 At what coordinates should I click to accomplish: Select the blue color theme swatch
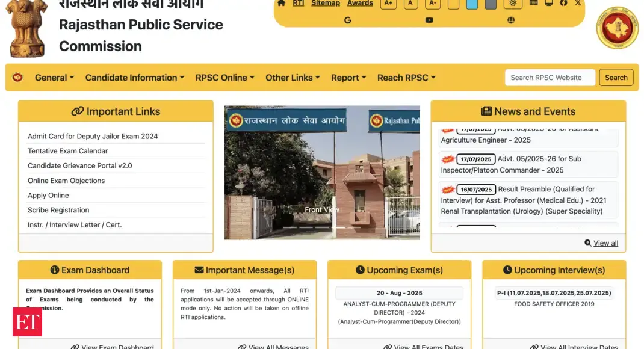tap(472, 4)
